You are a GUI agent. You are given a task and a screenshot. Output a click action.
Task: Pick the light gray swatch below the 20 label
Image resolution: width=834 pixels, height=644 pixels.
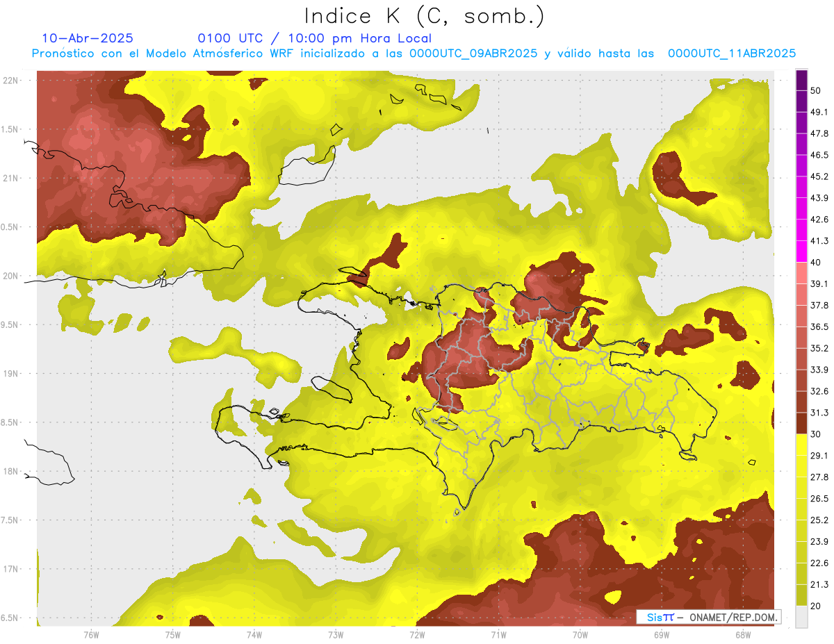click(801, 617)
